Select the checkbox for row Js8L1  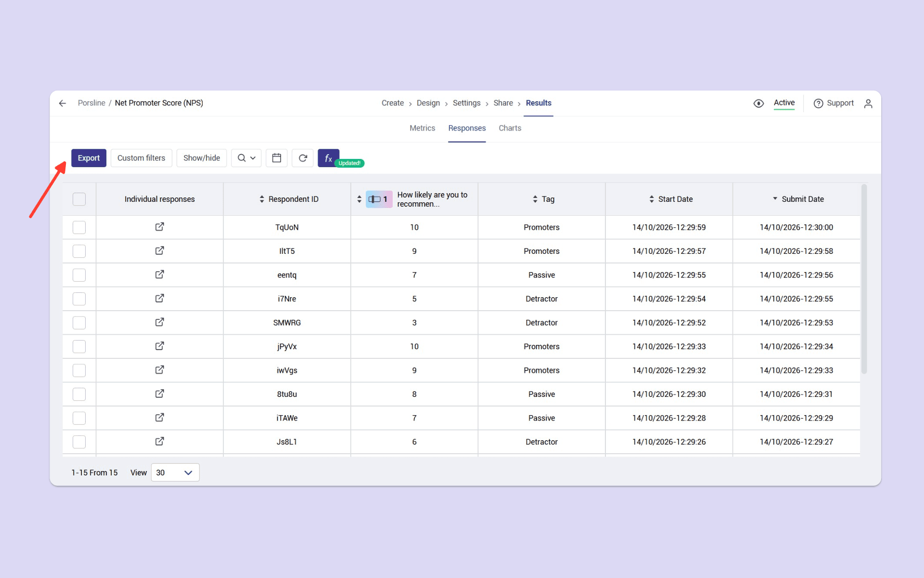(x=79, y=442)
